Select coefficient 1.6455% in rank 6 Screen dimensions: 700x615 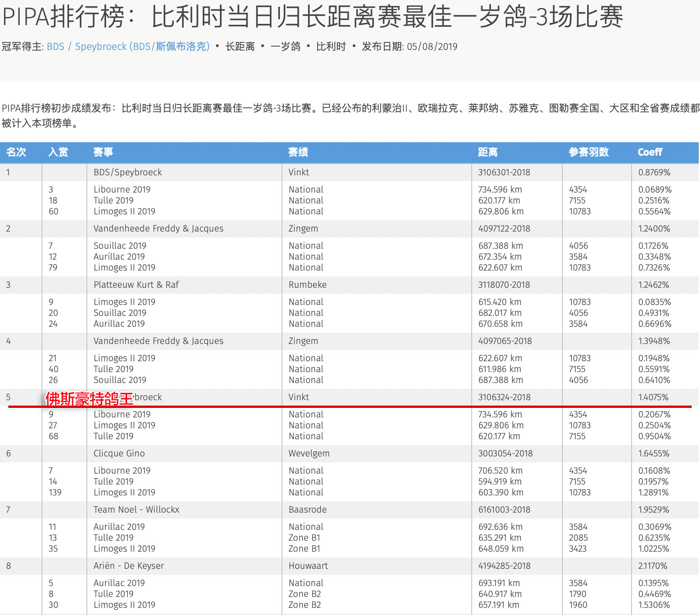click(x=654, y=453)
